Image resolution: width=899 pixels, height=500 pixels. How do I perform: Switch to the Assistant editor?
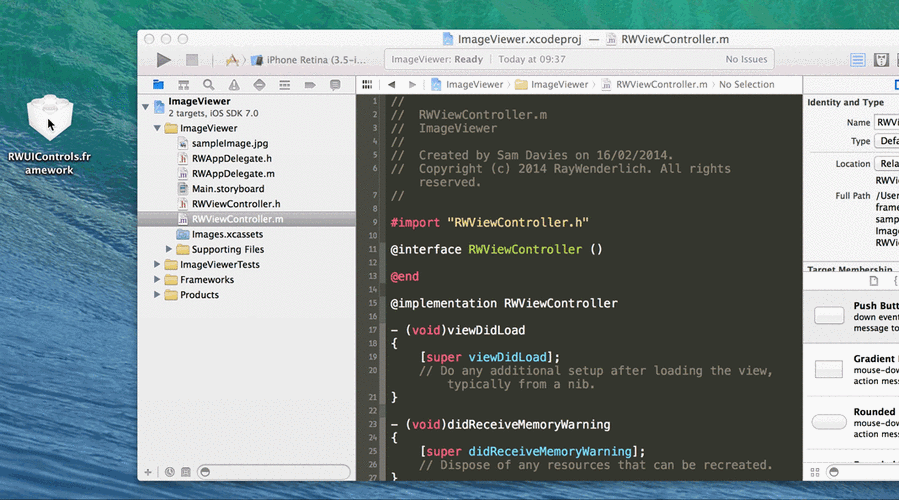click(881, 60)
